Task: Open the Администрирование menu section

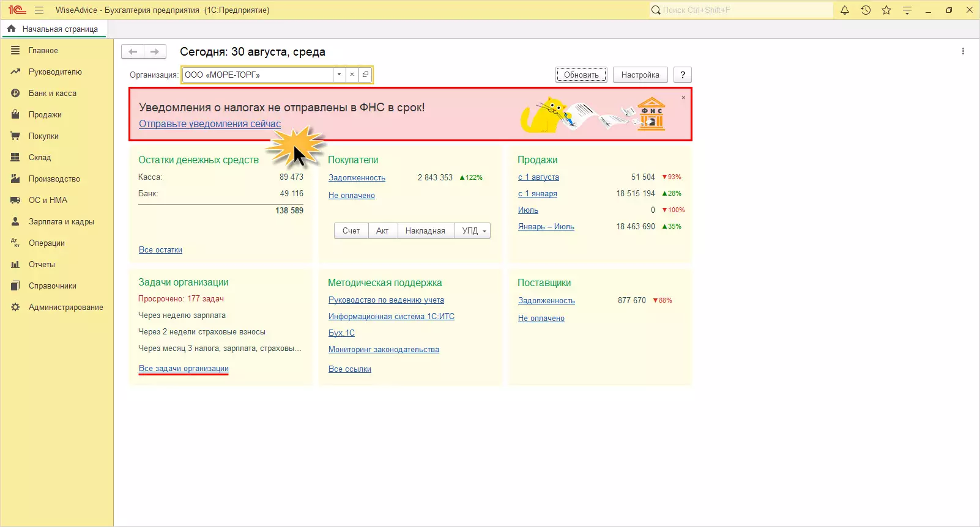Action: click(66, 308)
